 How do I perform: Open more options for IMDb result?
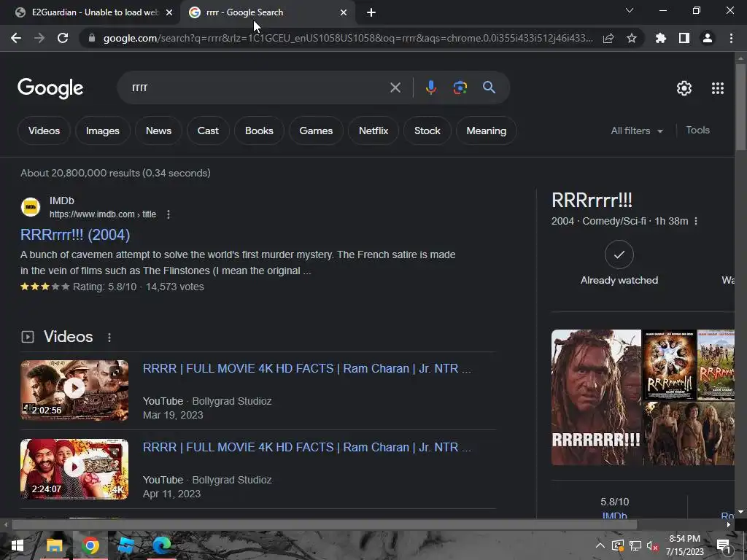(169, 214)
